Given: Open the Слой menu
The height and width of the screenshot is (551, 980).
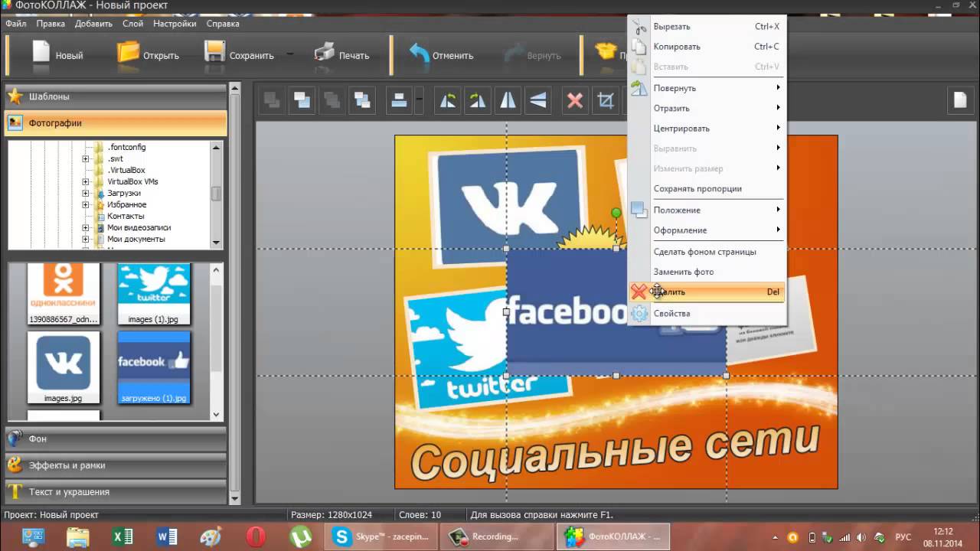Looking at the screenshot, I should coord(132,24).
